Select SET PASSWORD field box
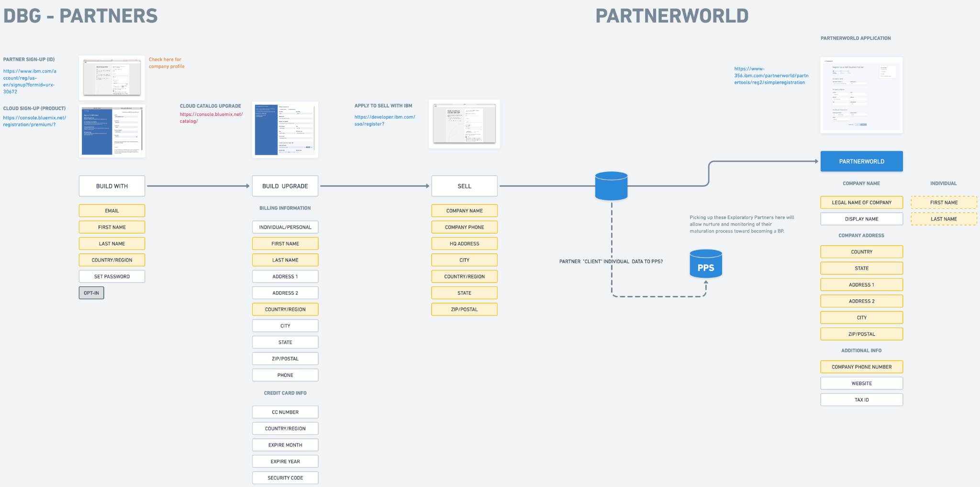Viewport: 980px width, 487px height. pyautogui.click(x=112, y=276)
